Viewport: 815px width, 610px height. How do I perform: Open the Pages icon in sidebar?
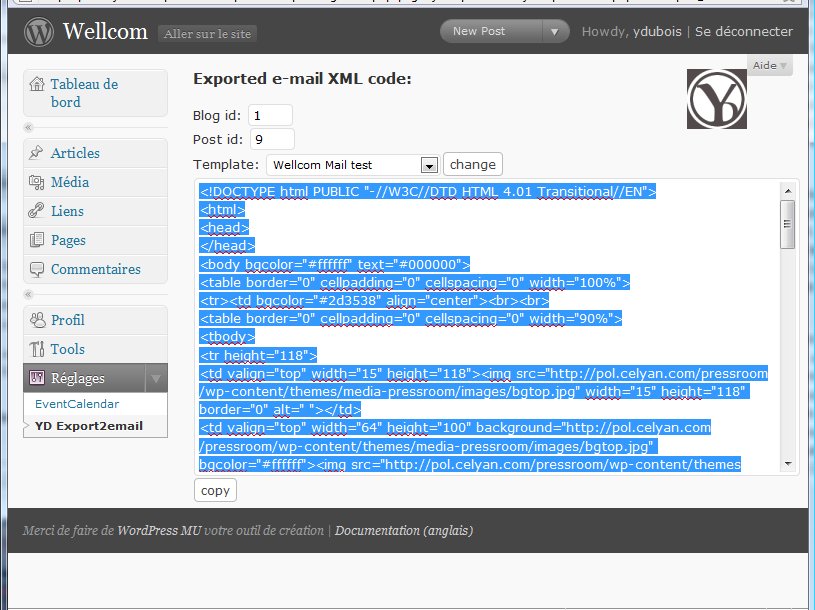point(36,240)
